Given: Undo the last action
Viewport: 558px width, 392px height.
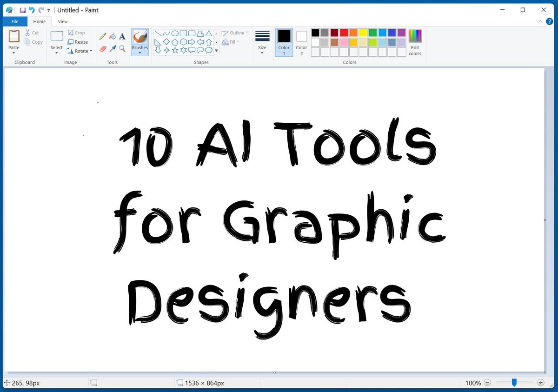Looking at the screenshot, I should pyautogui.click(x=32, y=10).
